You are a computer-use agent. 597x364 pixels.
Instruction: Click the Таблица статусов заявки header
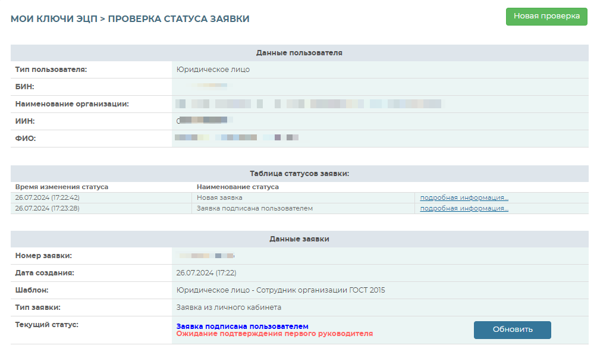coord(299,174)
